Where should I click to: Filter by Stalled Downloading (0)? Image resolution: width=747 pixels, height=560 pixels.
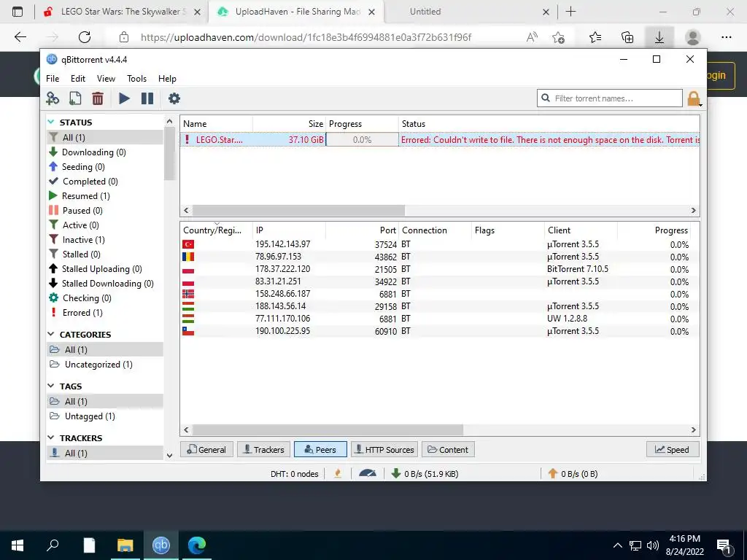[x=105, y=284]
